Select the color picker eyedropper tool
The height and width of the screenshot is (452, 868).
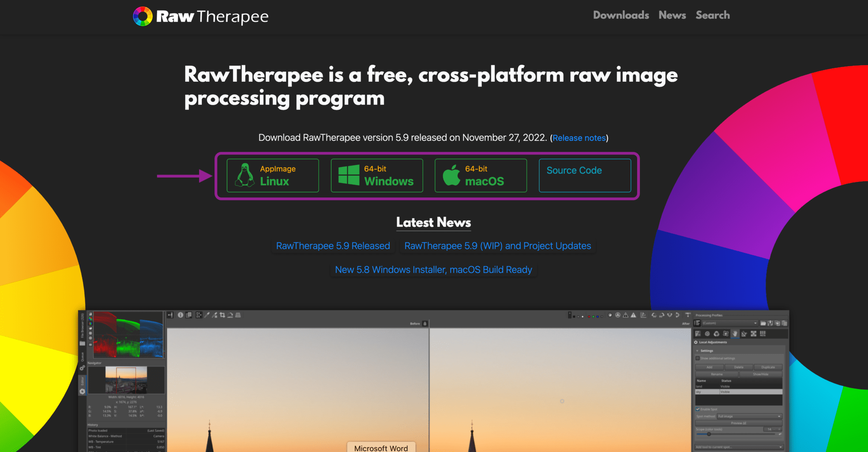tap(207, 315)
